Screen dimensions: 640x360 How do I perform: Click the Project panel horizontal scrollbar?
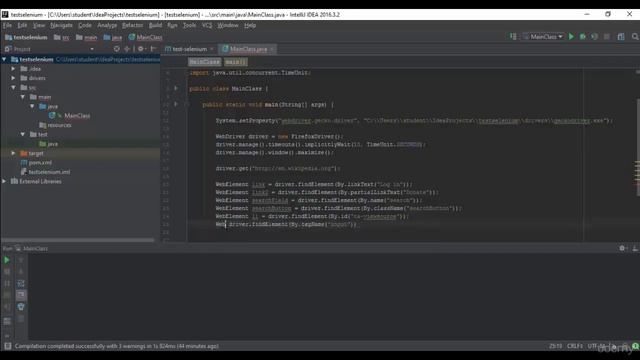pos(78,240)
